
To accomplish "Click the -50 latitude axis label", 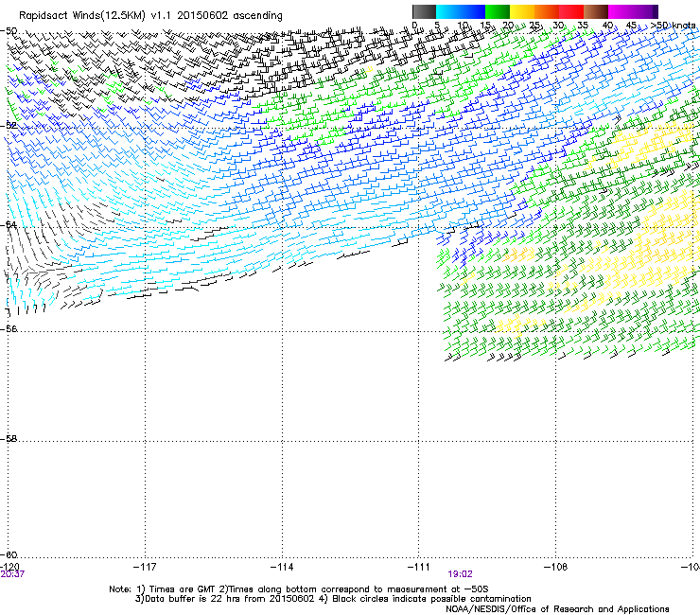I will [9, 31].
